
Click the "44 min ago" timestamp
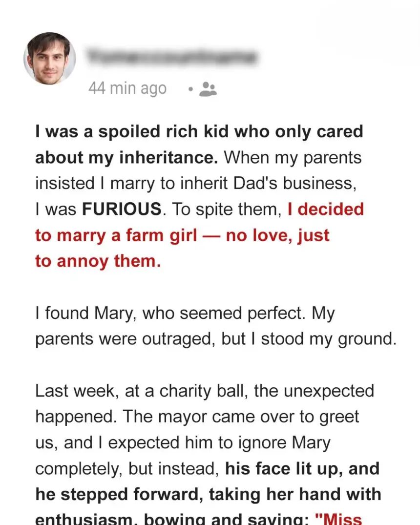pos(127,88)
